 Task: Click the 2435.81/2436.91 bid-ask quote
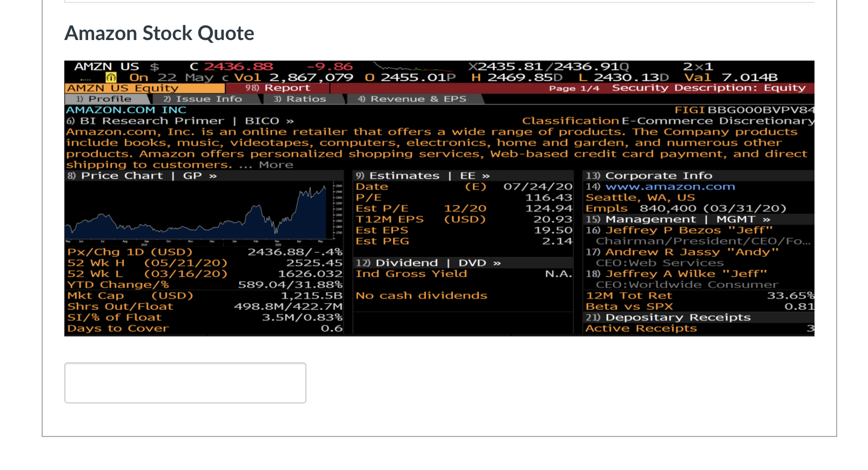coord(549,67)
